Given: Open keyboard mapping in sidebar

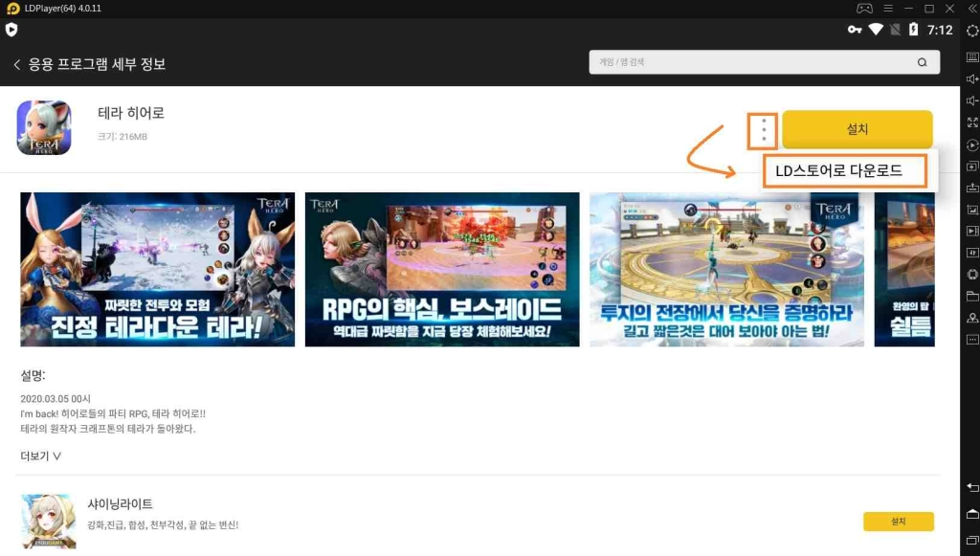Looking at the screenshot, I should 972,56.
